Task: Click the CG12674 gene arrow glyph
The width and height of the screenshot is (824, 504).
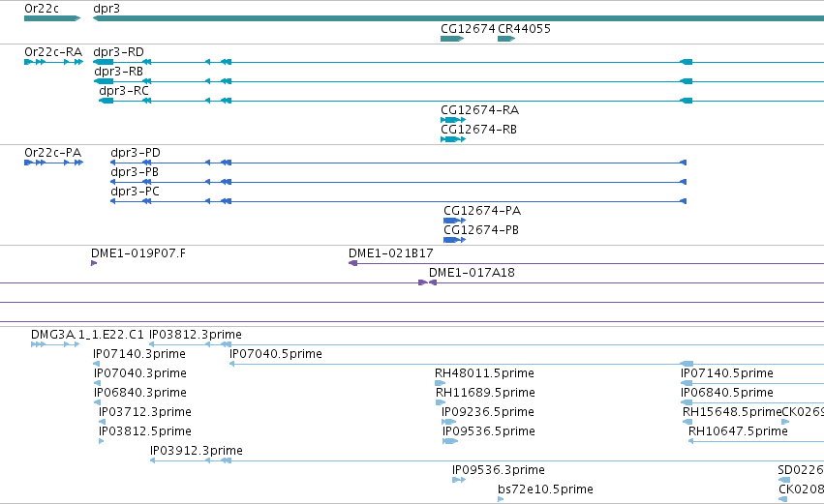Action: pyautogui.click(x=452, y=39)
